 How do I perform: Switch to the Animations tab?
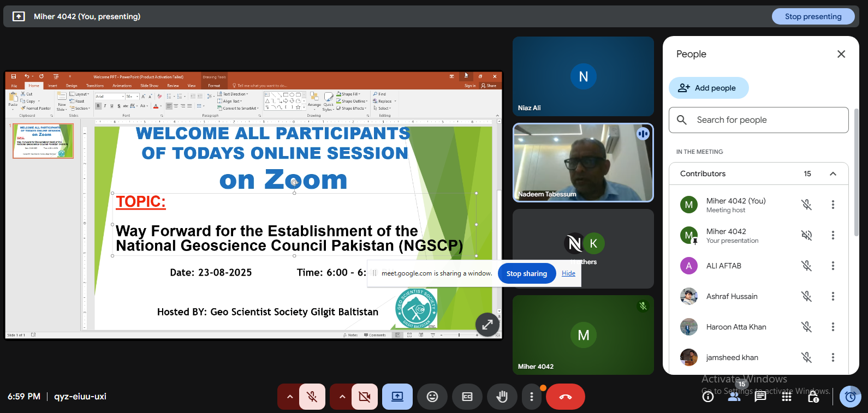[122, 86]
